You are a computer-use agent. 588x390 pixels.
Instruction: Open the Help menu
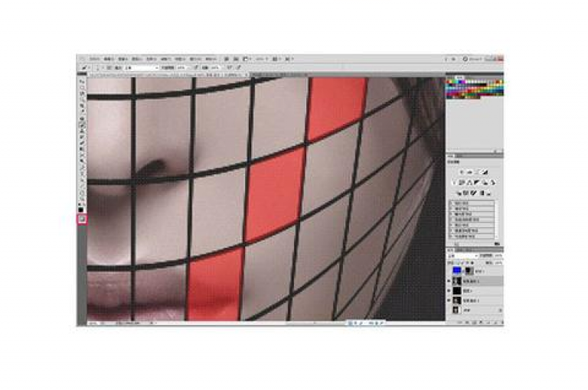pyautogui.click(x=211, y=59)
